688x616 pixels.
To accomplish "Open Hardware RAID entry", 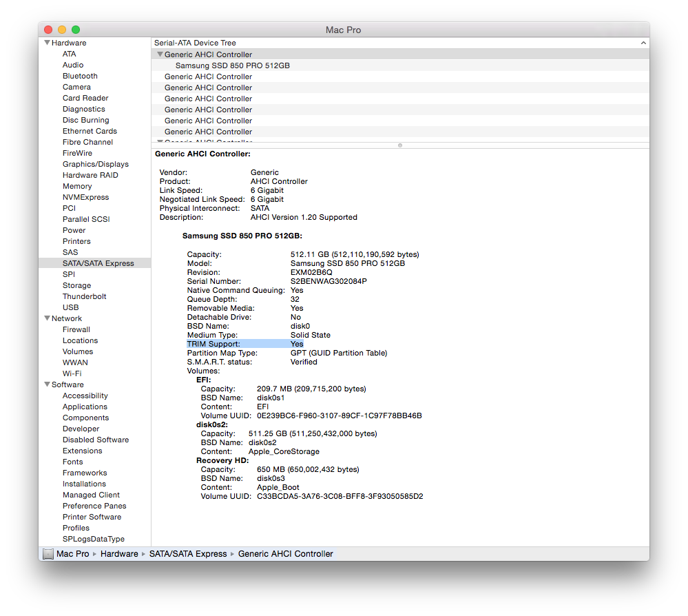I will click(x=90, y=175).
